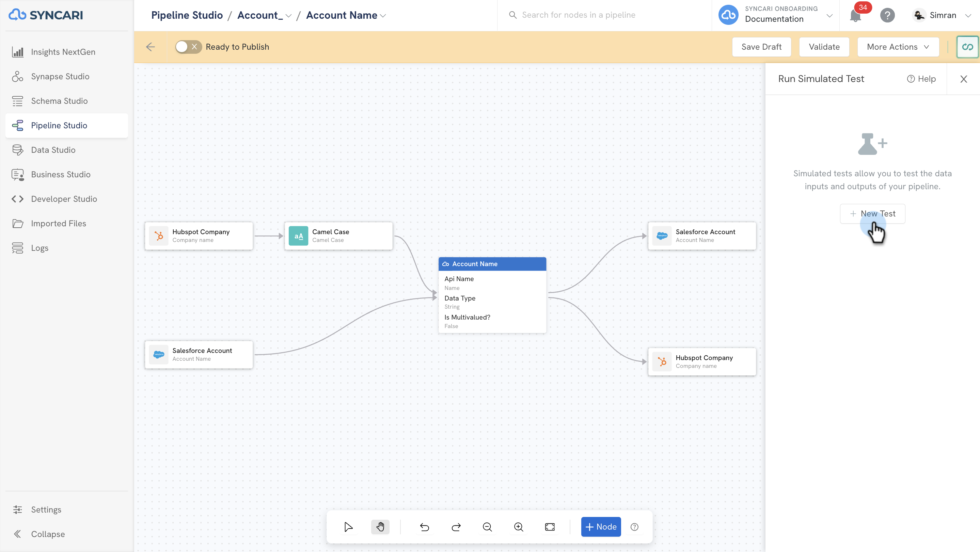The width and height of the screenshot is (980, 552).
Task: Click the Salesforce cloud icon on the right destination node
Action: tap(662, 236)
